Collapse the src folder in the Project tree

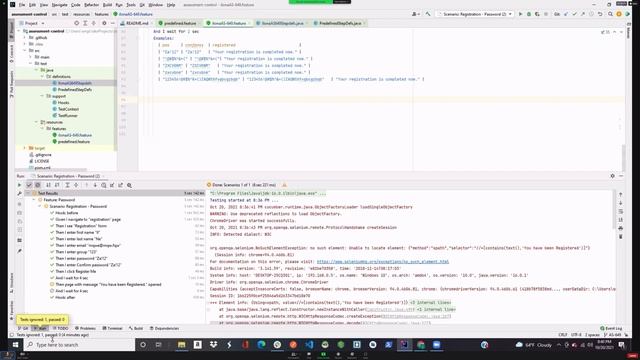[25, 51]
